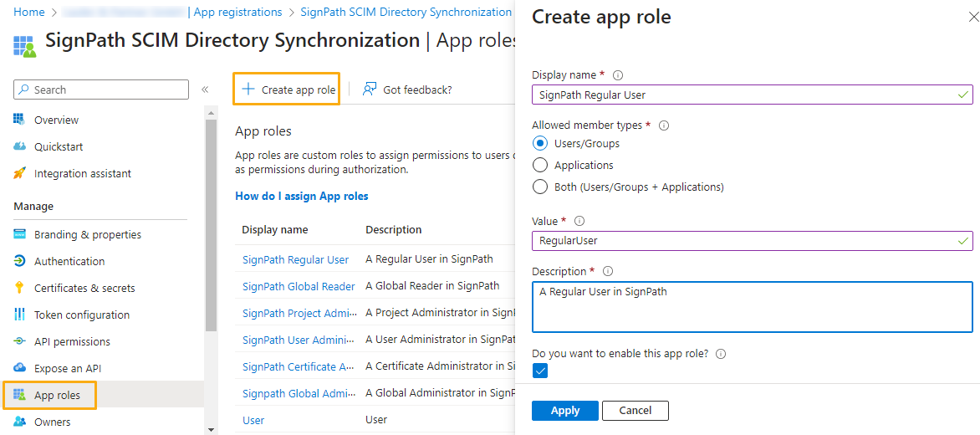Click the App roles sidebar icon

[x=19, y=395]
